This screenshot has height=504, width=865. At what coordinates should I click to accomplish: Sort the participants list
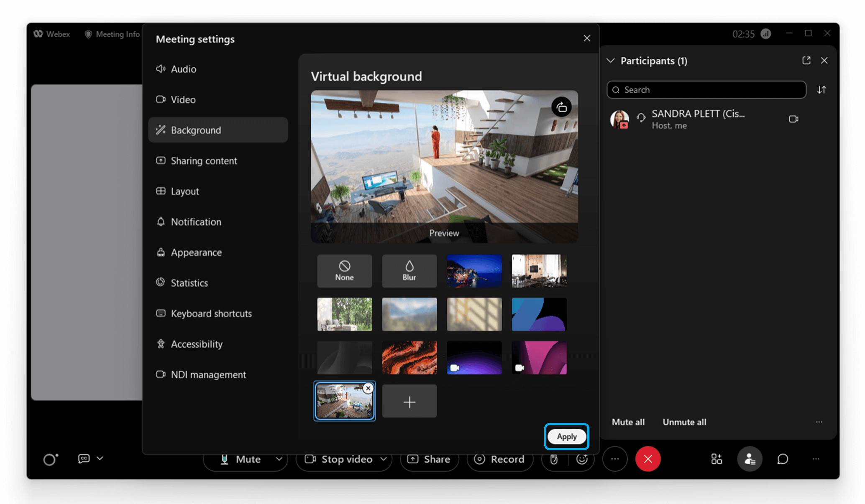click(822, 90)
